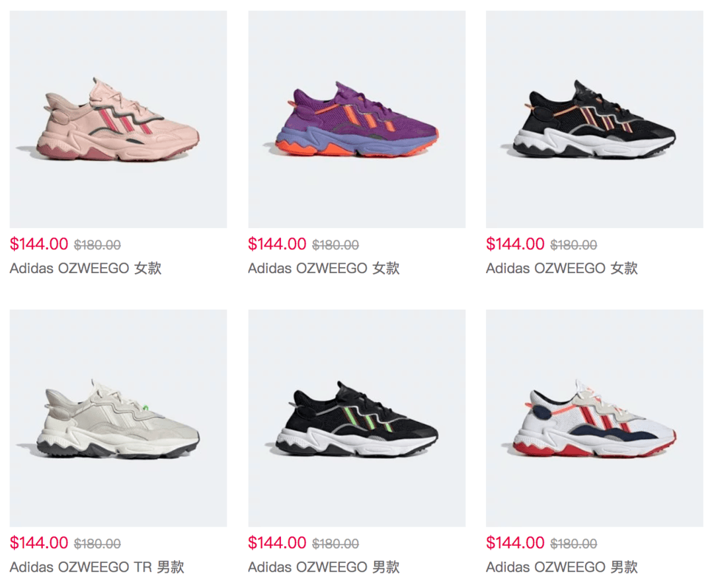This screenshot has width=714, height=588.
Task: Click the sale price under black women's shoe
Action: point(515,244)
